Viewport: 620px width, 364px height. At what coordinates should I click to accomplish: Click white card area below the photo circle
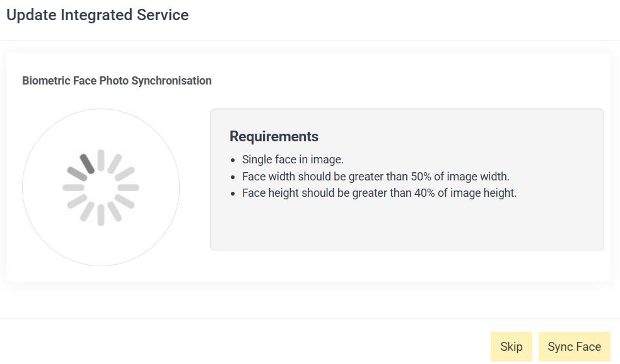pyautogui.click(x=101, y=274)
